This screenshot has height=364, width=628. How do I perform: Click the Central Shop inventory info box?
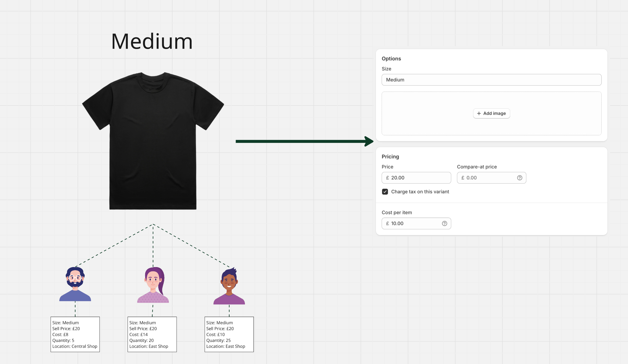click(75, 334)
